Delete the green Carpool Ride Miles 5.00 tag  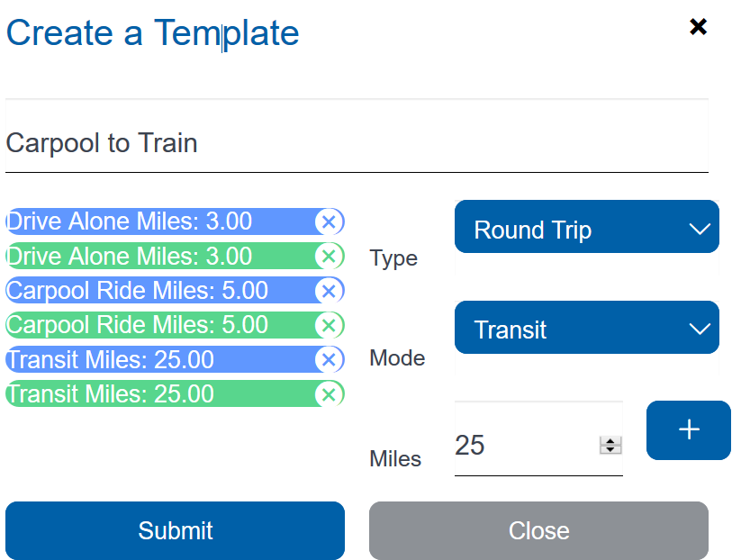click(329, 325)
